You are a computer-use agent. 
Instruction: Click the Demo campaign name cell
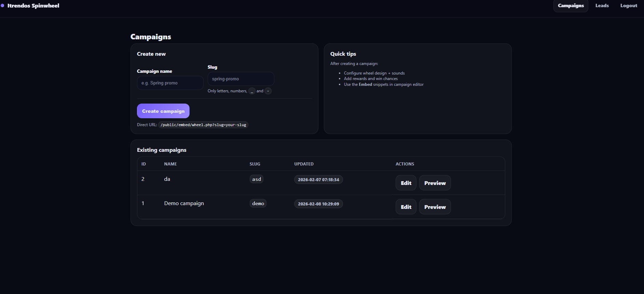click(184, 203)
